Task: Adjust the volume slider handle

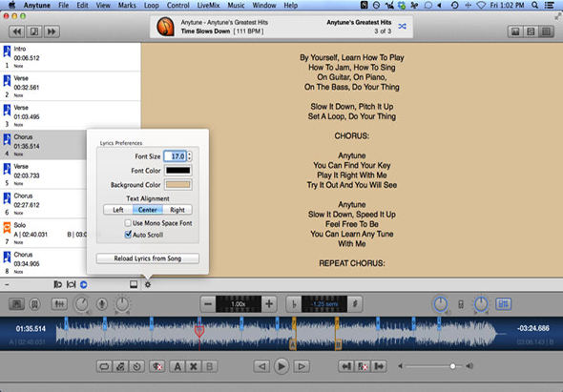Action: (452, 366)
